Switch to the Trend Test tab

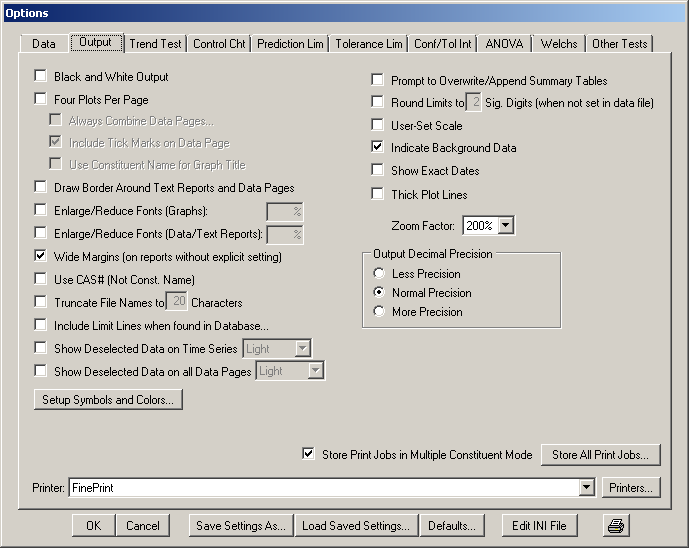[156, 44]
